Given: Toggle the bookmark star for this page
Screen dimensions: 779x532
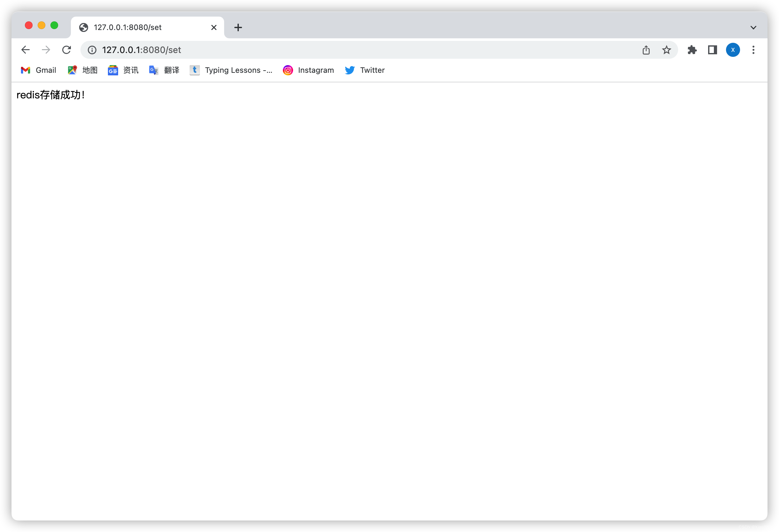Looking at the screenshot, I should (x=667, y=49).
